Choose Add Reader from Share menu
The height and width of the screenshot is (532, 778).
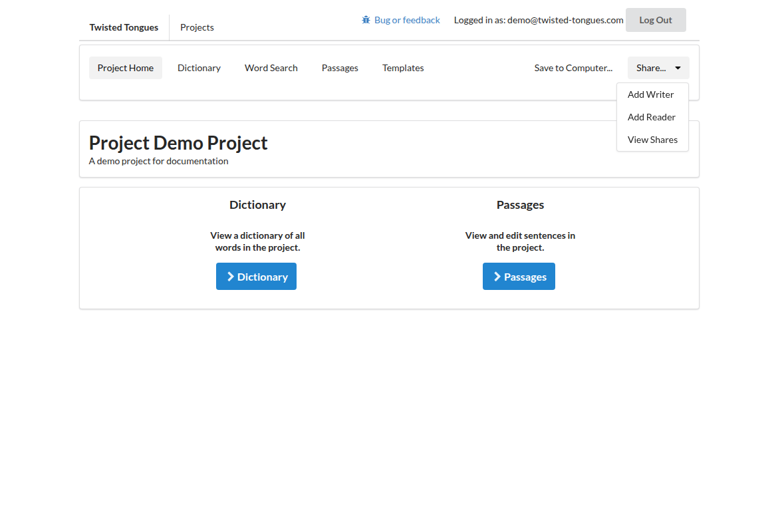point(652,117)
